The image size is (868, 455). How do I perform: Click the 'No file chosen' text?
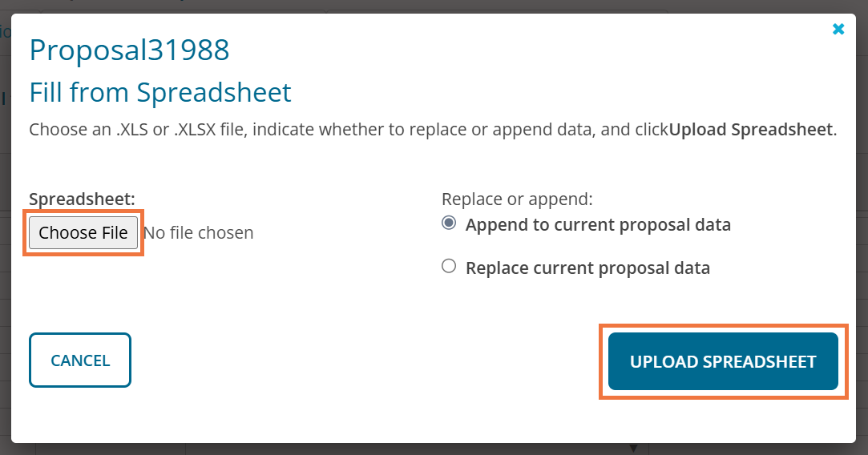point(199,233)
